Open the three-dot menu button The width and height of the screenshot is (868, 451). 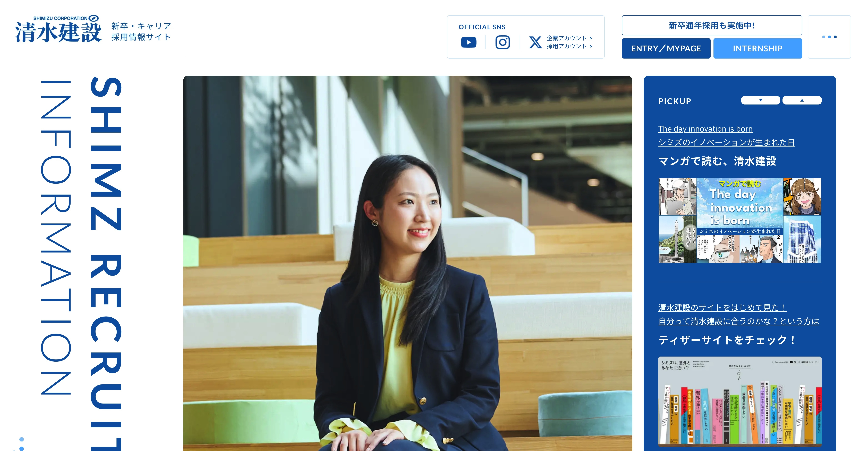829,37
